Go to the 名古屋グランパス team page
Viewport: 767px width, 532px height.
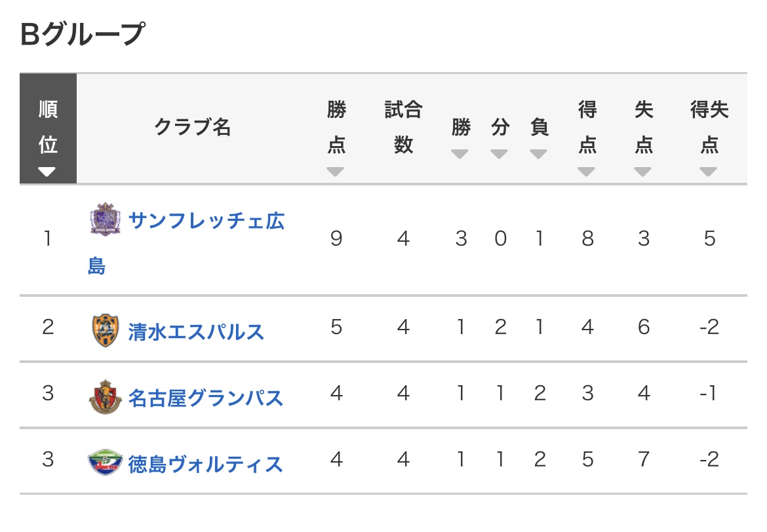[206, 398]
